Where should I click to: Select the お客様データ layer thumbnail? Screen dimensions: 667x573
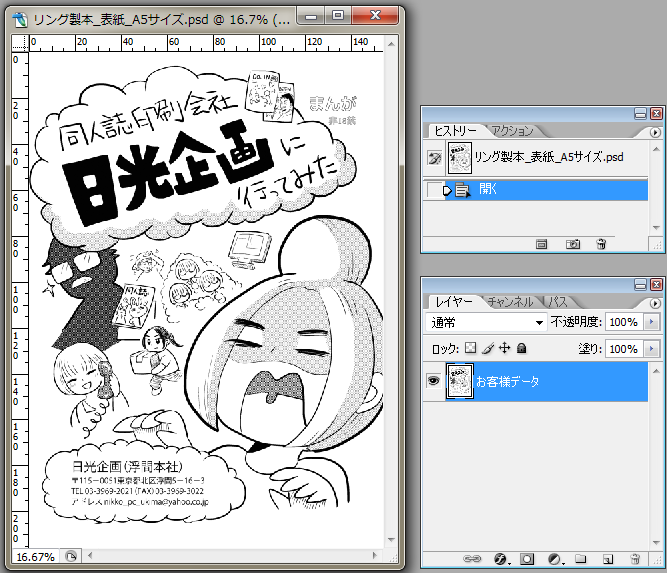(x=459, y=382)
